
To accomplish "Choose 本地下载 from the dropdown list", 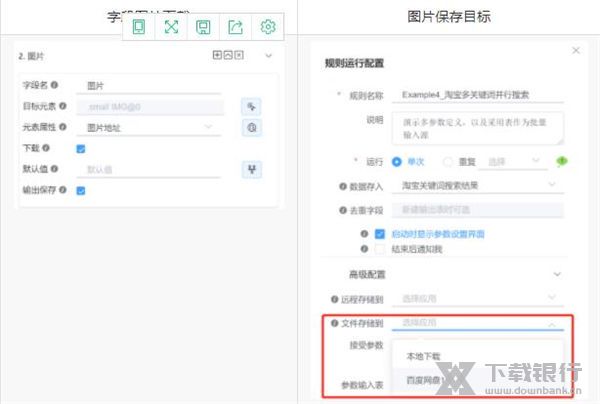I will coord(421,356).
